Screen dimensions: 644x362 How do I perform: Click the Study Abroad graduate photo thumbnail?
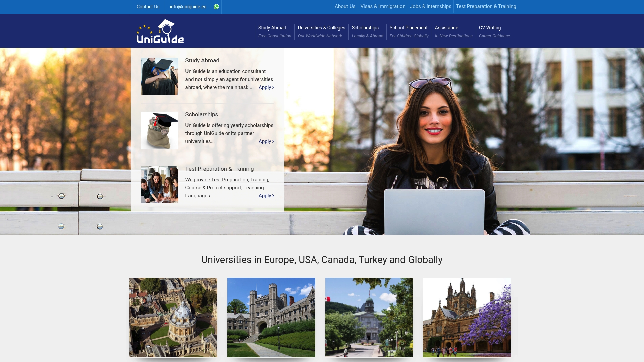160,76
